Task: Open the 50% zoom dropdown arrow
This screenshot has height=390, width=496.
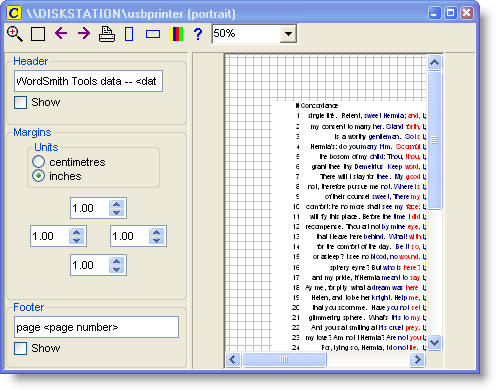Action: coord(288,34)
